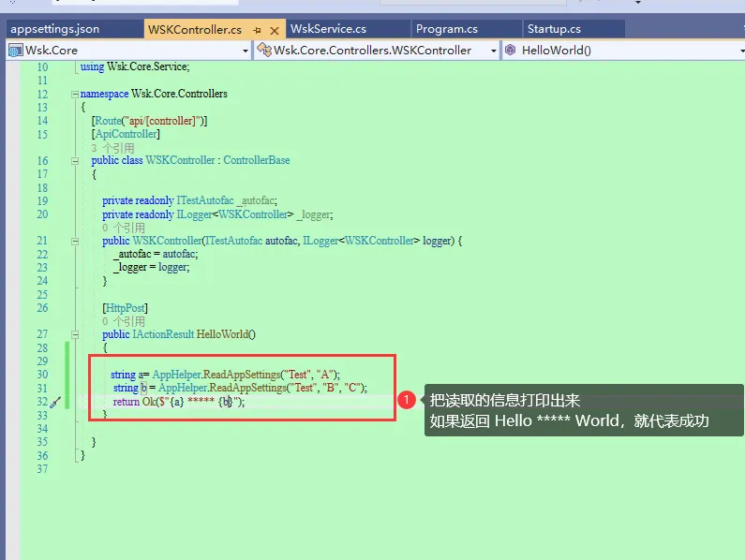745x560 pixels.
Task: Open the HelloWorld() member dropdown
Action: point(741,51)
